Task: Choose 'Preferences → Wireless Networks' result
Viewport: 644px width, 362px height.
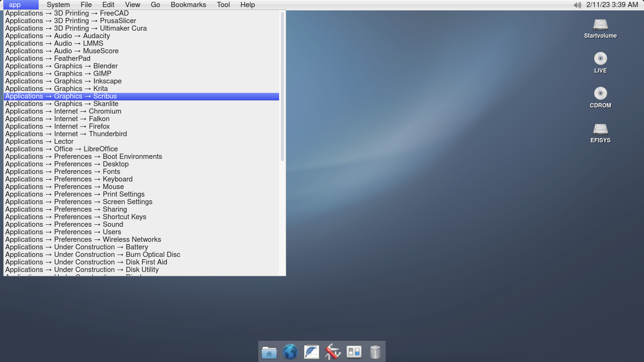Action: point(141,239)
